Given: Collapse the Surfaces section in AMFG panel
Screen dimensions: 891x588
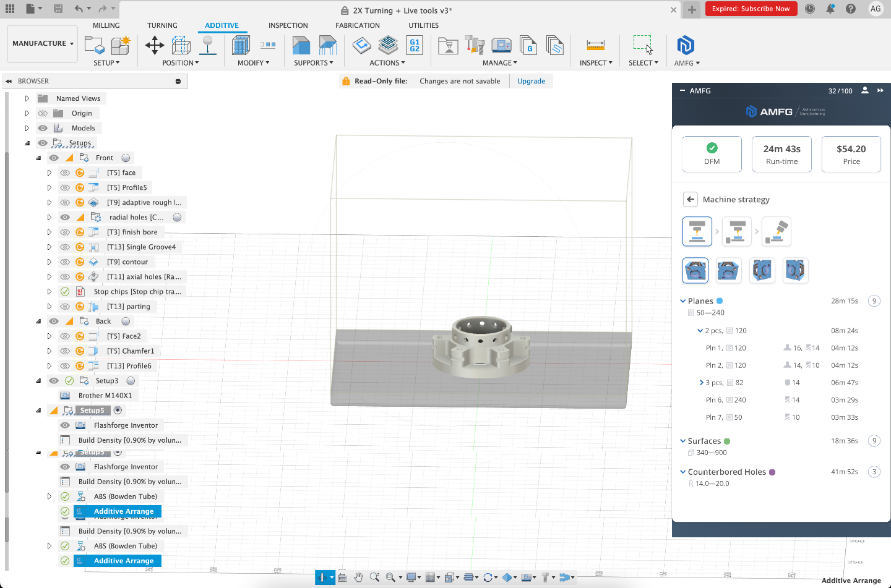Looking at the screenshot, I should 683,441.
